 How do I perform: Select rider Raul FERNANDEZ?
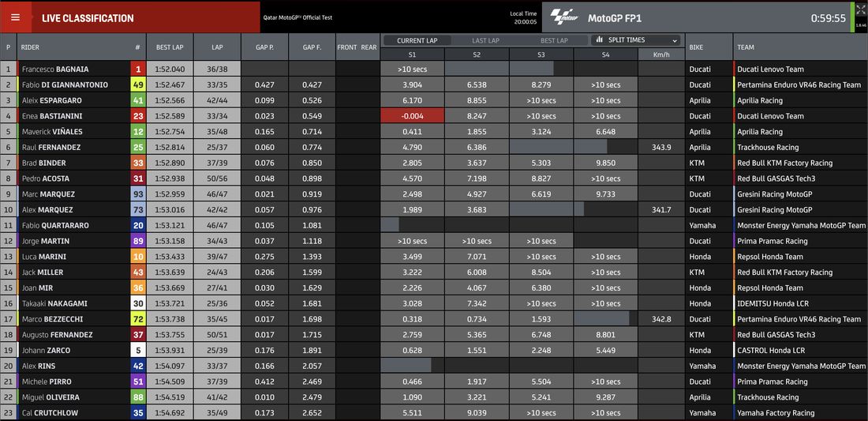(x=51, y=148)
